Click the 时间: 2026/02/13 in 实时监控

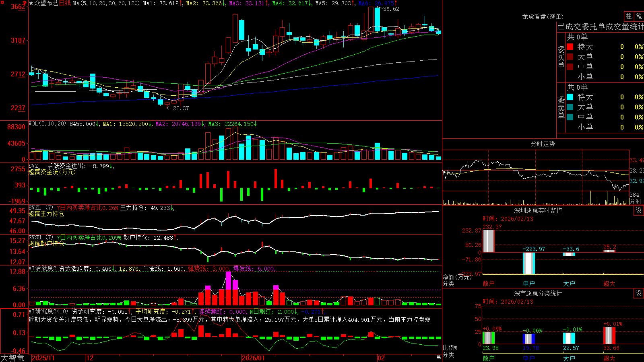tap(508, 219)
